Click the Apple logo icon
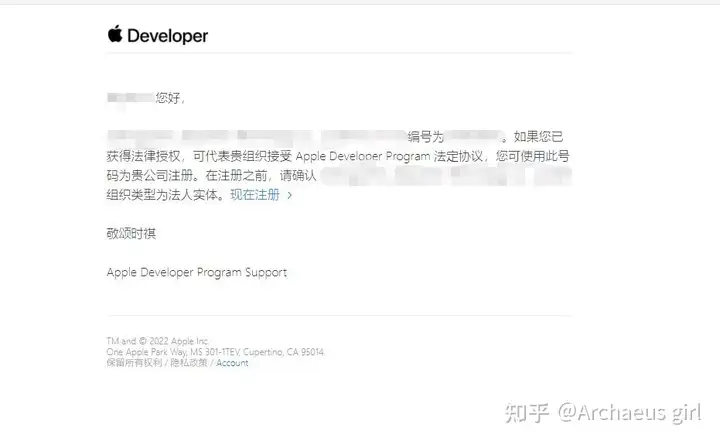720x445 pixels. coord(115,34)
